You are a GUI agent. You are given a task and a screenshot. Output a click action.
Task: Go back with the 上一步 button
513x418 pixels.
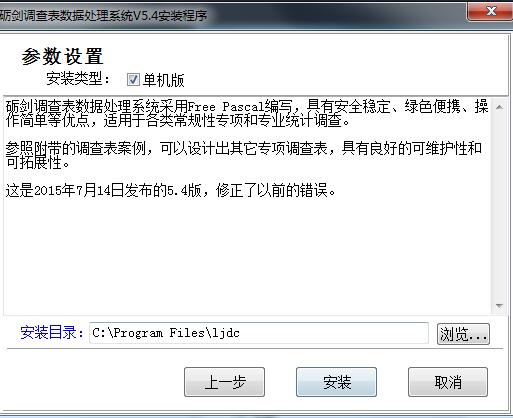[x=224, y=382]
